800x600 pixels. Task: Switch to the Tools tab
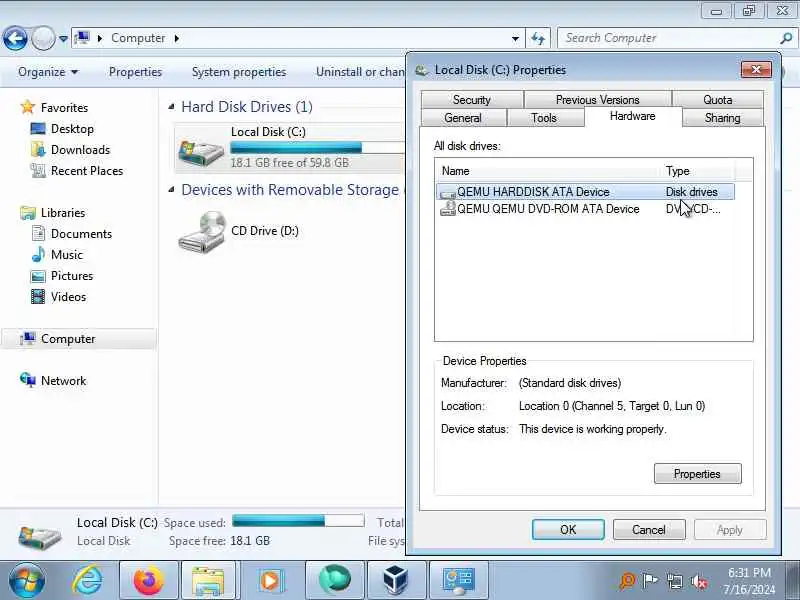544,118
